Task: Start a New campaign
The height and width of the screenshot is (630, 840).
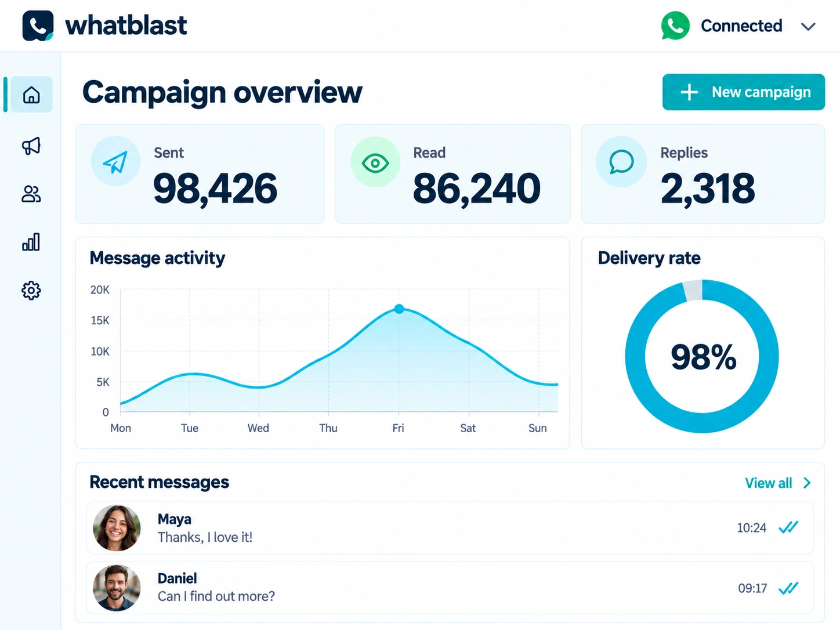Action: [744, 92]
